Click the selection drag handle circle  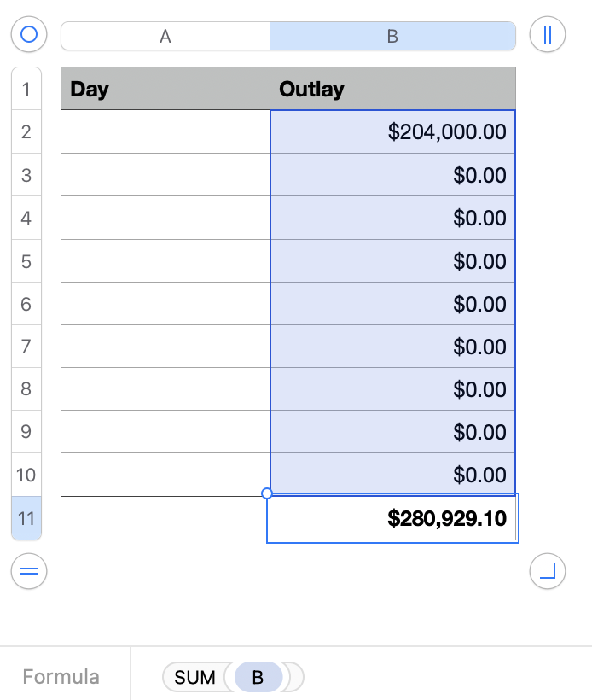click(x=267, y=493)
